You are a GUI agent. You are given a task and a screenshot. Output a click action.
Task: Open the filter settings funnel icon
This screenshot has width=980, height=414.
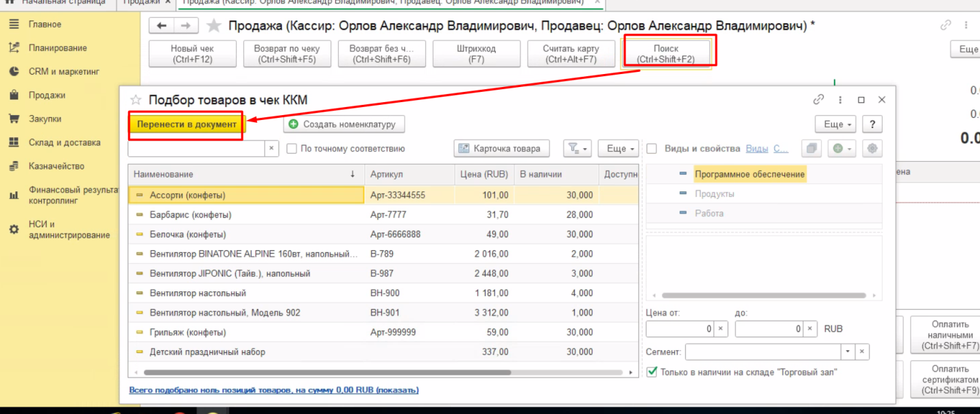coord(577,149)
